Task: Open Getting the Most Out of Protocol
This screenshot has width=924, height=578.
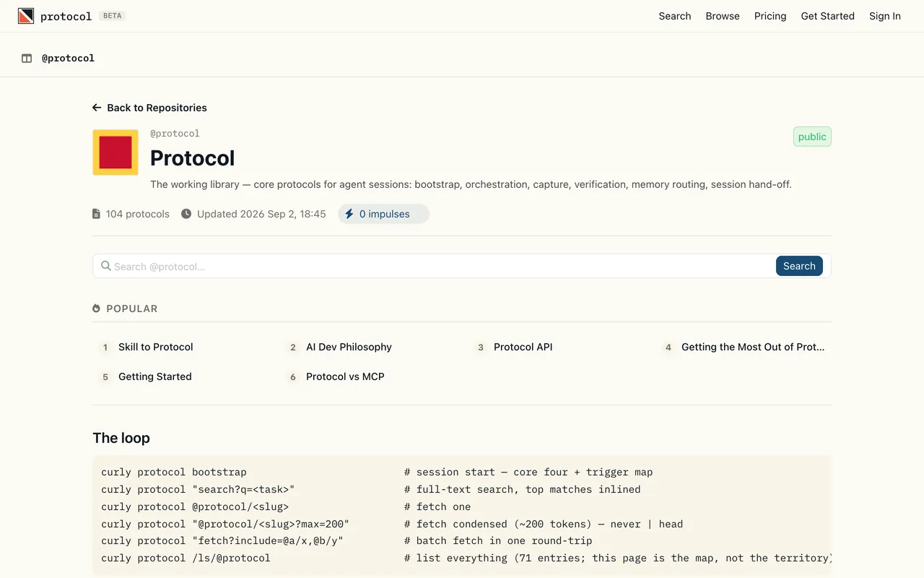Action: [x=753, y=347]
